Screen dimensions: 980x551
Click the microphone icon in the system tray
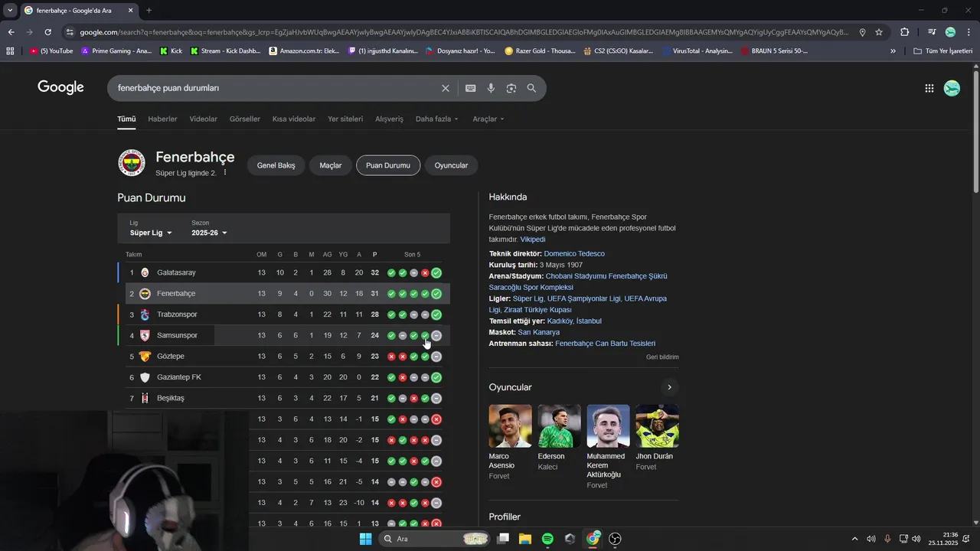(887, 539)
